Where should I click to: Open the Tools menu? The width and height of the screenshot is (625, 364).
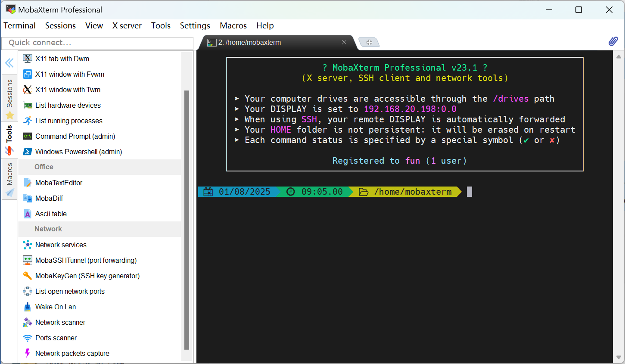(x=161, y=25)
